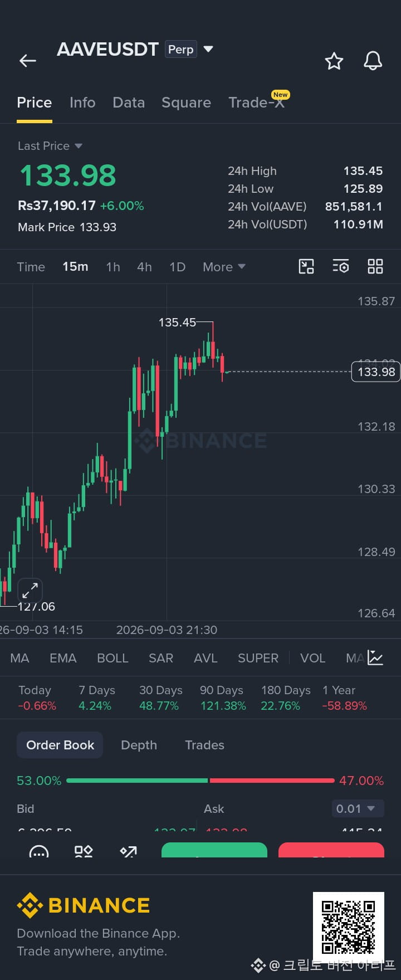Toggle the VOL indicator
This screenshot has width=401, height=980.
tap(312, 658)
